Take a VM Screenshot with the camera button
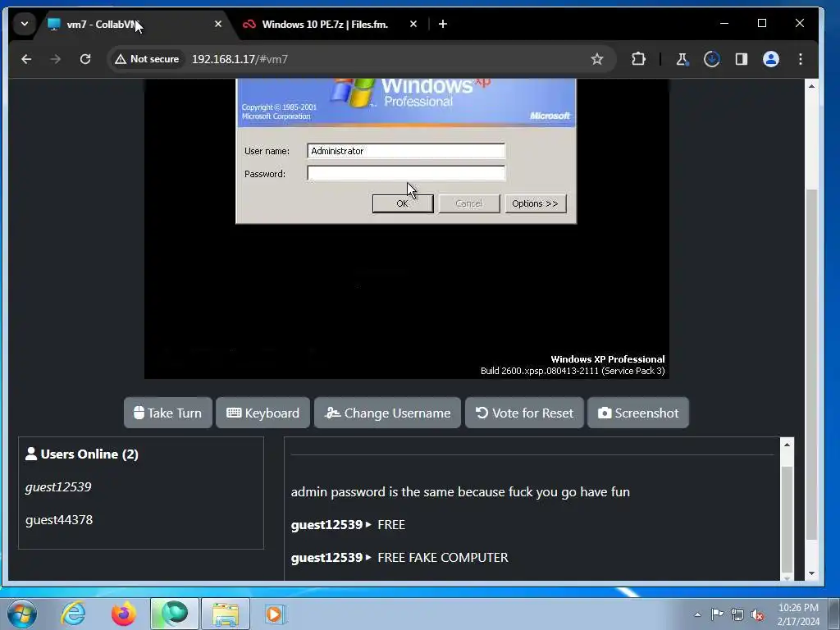 (x=638, y=413)
